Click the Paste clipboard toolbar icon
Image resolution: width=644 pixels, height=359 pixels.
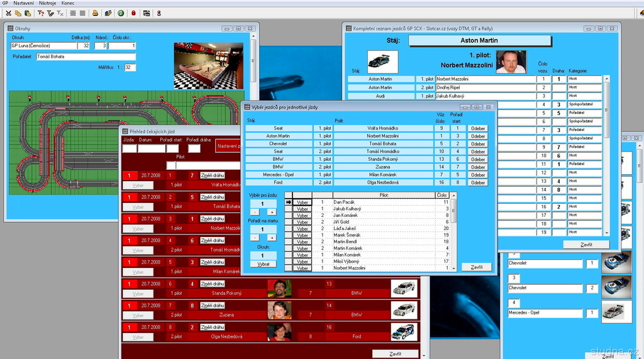(28, 13)
